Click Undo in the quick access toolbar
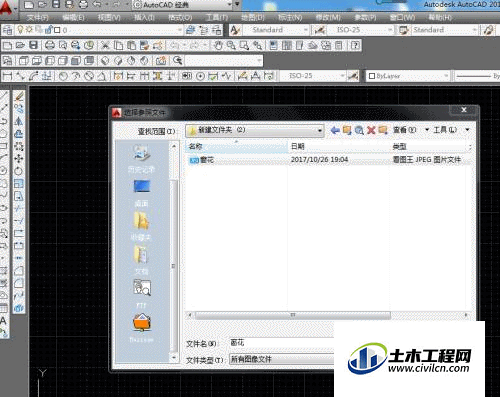This screenshot has height=397, width=500. click(97, 5)
